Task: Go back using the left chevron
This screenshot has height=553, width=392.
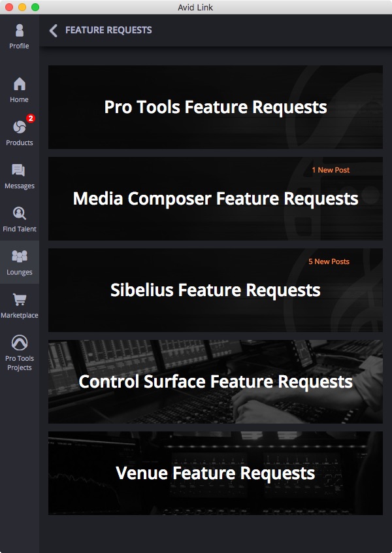Action: (x=53, y=31)
